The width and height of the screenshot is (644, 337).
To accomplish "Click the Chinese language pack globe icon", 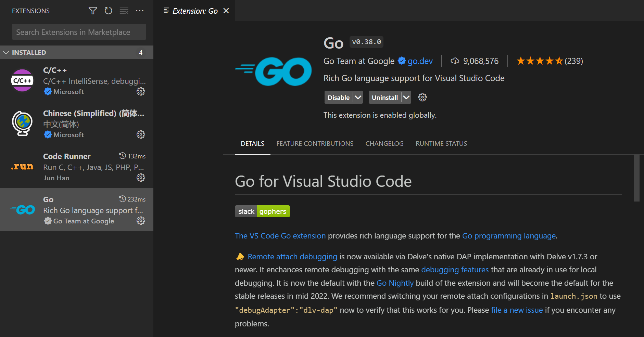I will coord(22,124).
